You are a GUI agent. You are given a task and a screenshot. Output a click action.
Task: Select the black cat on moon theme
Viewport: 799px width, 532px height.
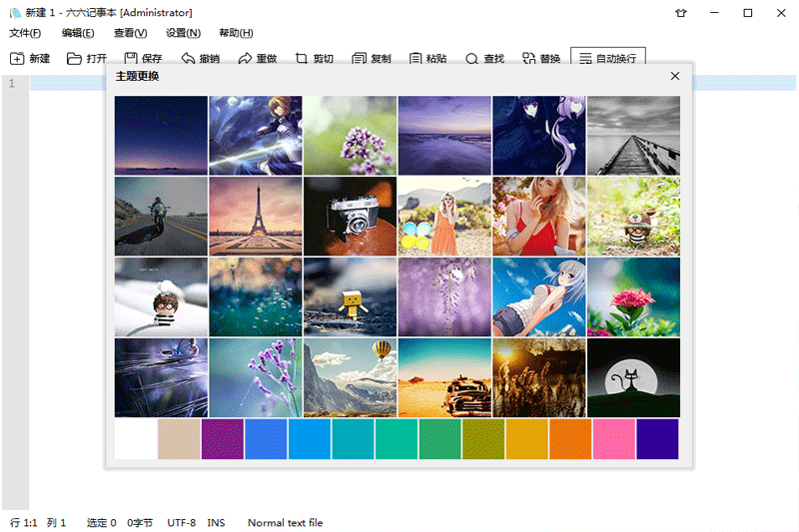point(633,377)
